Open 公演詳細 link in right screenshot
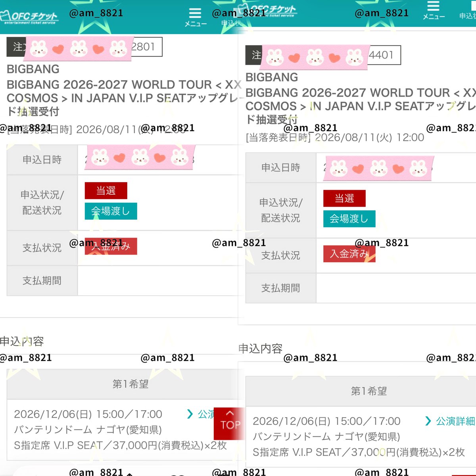Viewport: 476px width, 476px height. (x=450, y=421)
